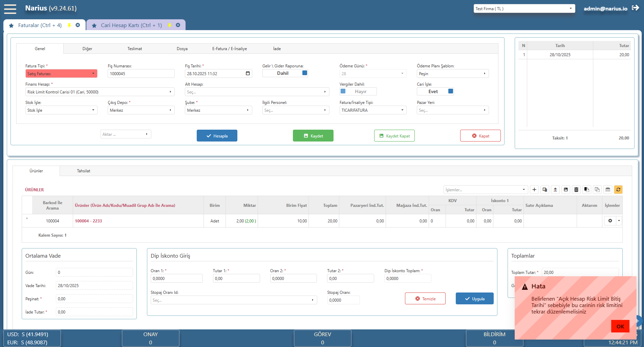This screenshot has height=347, width=644.
Task: Open the ONAY status bar panel
Action: 151,338
